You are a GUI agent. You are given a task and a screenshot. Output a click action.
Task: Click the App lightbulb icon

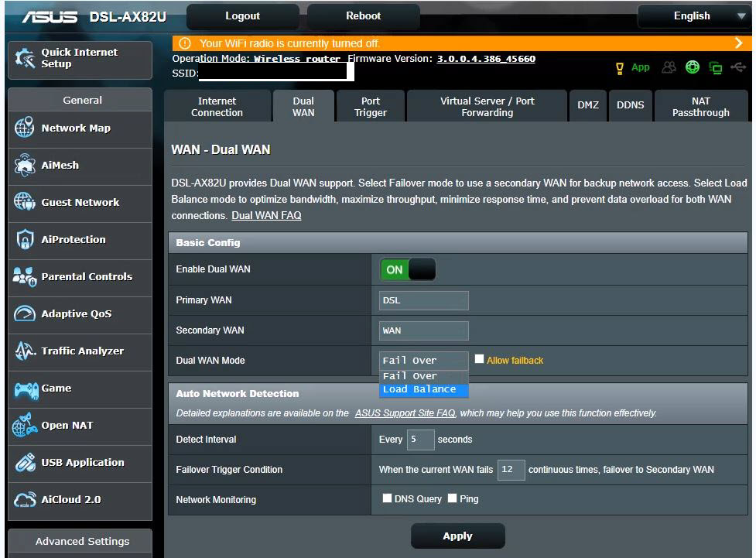[620, 68]
